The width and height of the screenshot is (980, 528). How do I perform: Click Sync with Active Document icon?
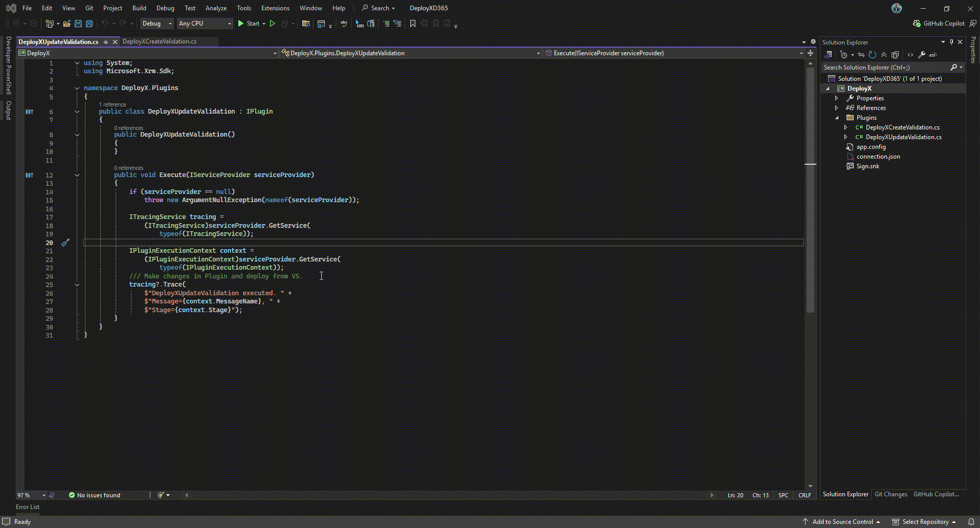pyautogui.click(x=861, y=55)
